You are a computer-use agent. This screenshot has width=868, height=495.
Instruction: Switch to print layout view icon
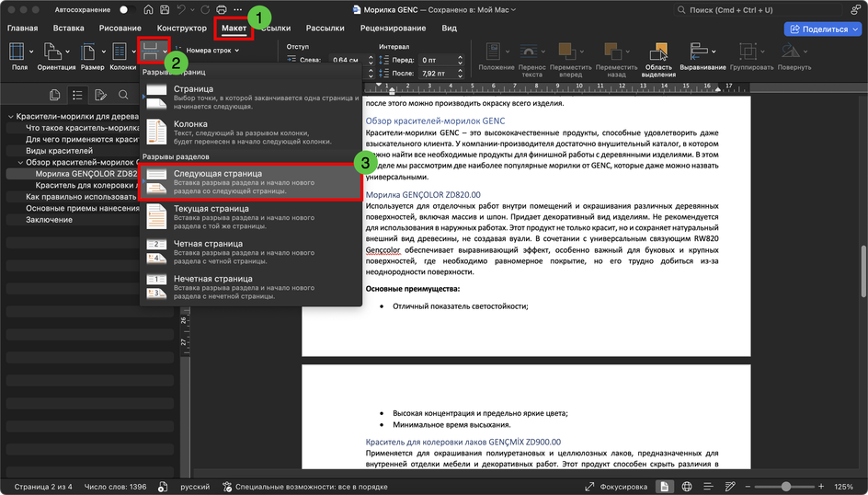coord(664,487)
